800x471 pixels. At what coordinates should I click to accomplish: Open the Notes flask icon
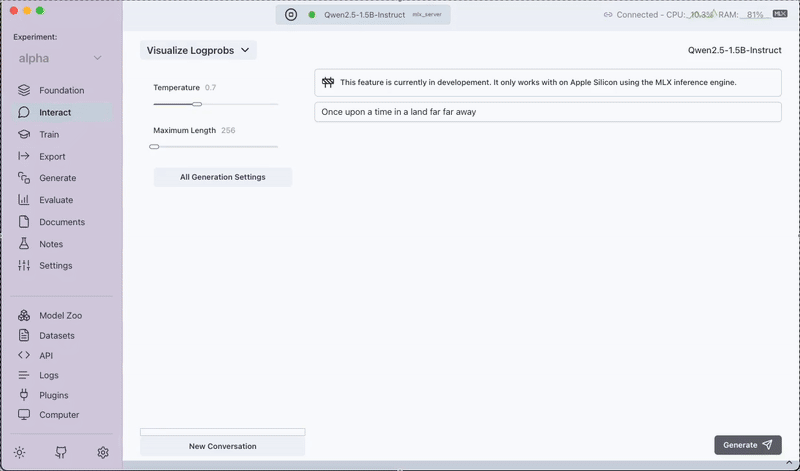pyautogui.click(x=24, y=244)
